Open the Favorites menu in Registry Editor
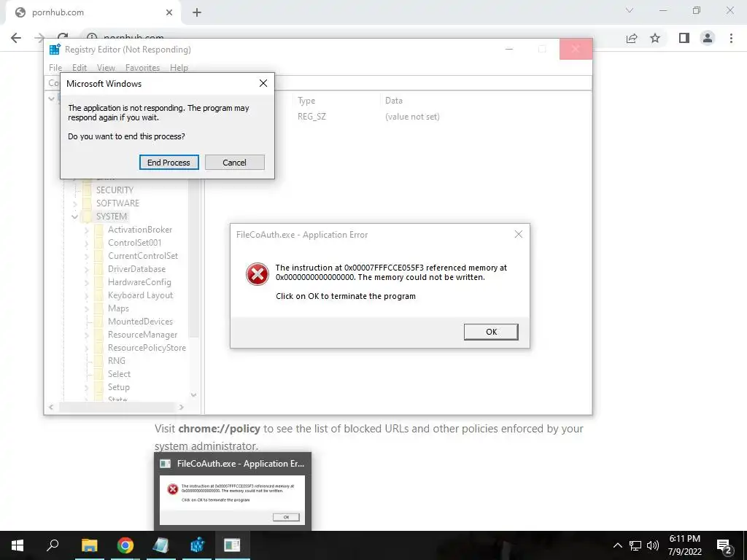 pos(142,68)
